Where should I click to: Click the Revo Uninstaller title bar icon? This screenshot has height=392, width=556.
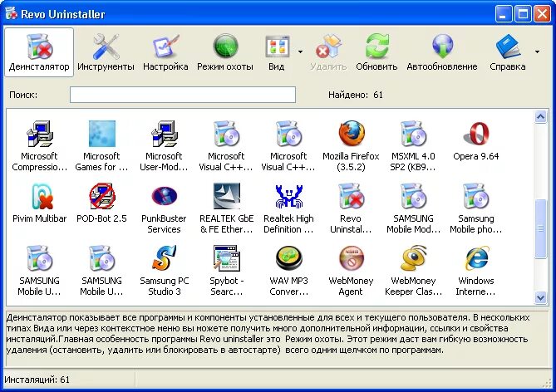click(12, 14)
